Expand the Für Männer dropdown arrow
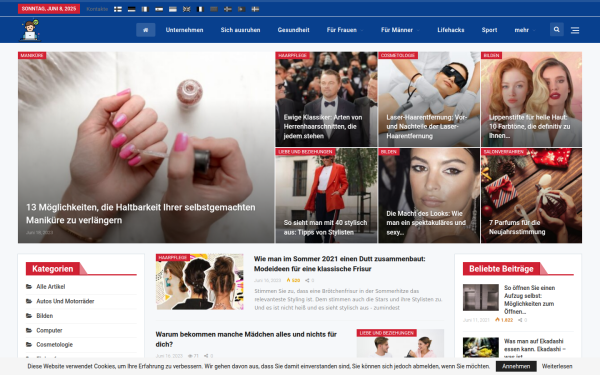Image resolution: width=600 pixels, height=375 pixels. (418, 30)
